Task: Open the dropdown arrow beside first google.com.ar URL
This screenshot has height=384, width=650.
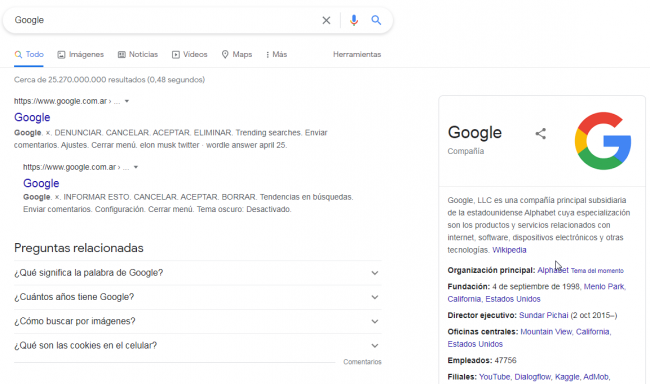Action: pos(127,101)
